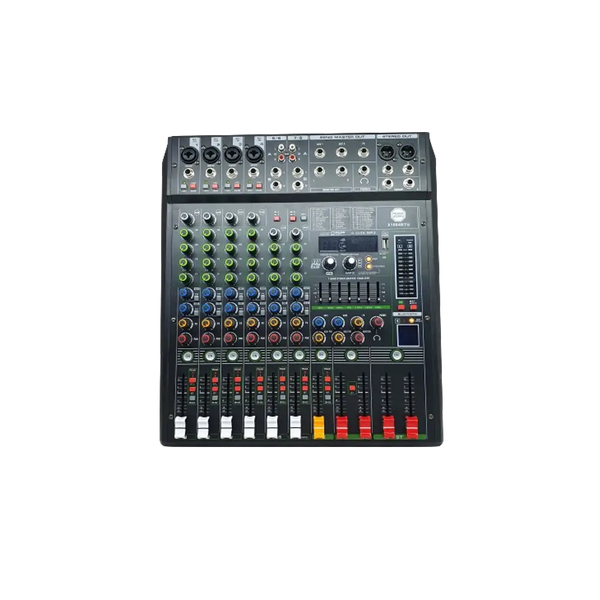This screenshot has width=600, height=600.
Task: Click the rightmost red fader cap
Action: pos(412,427)
